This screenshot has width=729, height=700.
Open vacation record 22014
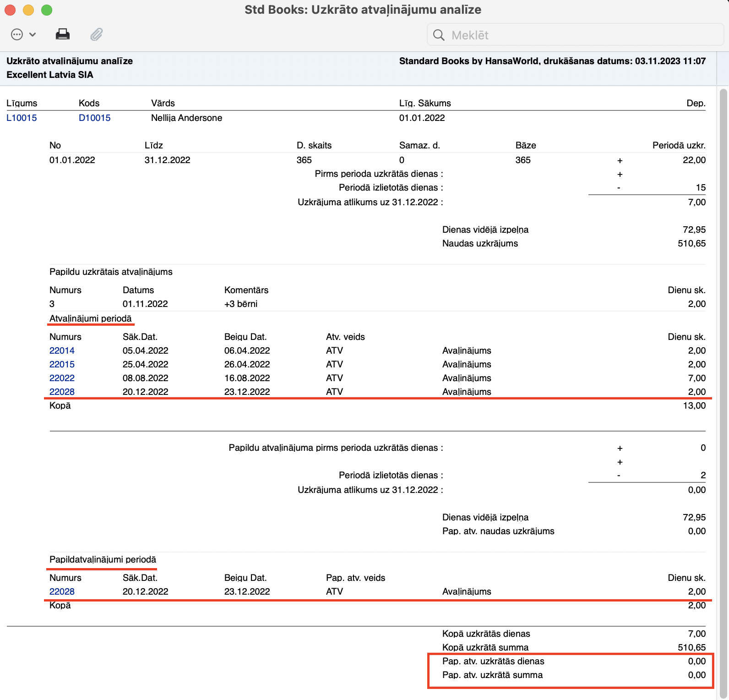click(62, 350)
